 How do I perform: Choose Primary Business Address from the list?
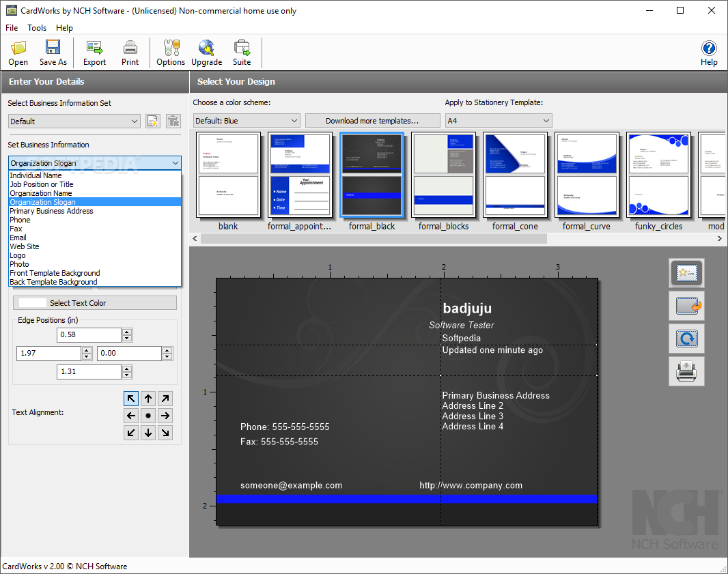[51, 211]
